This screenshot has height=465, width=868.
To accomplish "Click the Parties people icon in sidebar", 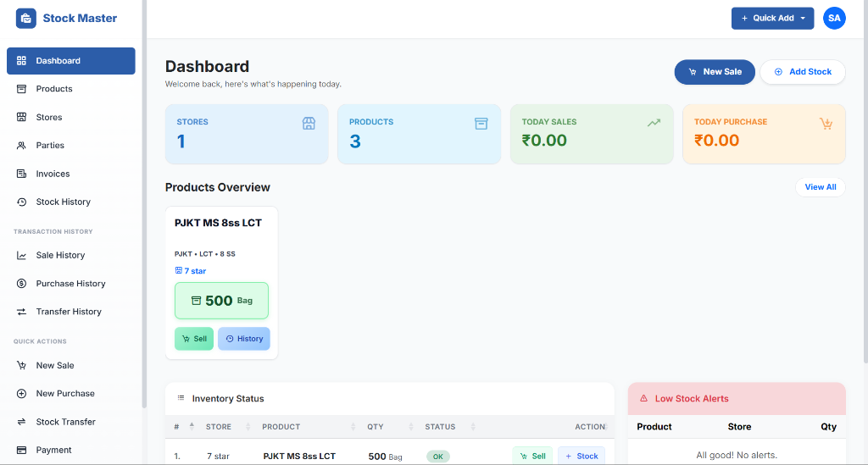I will pos(21,146).
